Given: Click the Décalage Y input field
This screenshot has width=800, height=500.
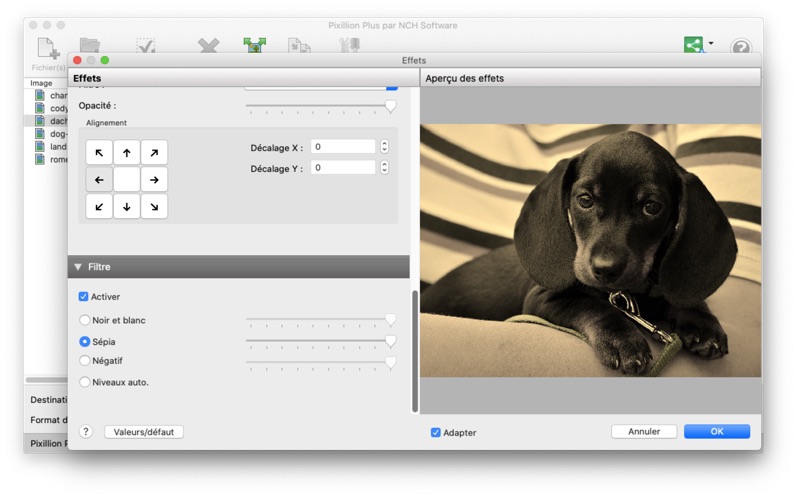Looking at the screenshot, I should click(x=343, y=167).
